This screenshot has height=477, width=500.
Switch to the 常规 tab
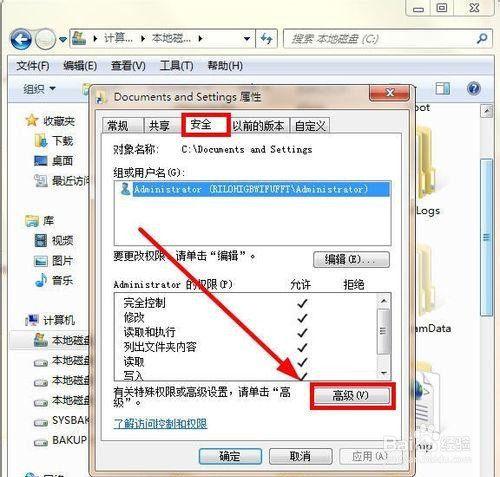[122, 126]
